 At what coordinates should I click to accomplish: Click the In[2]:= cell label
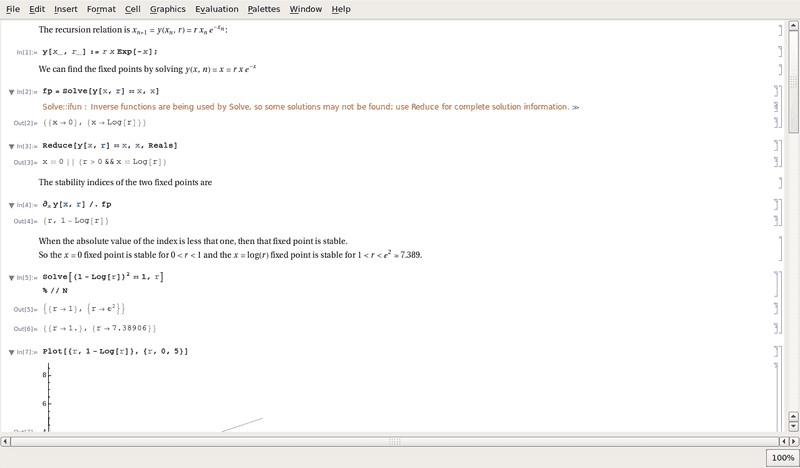click(27, 92)
